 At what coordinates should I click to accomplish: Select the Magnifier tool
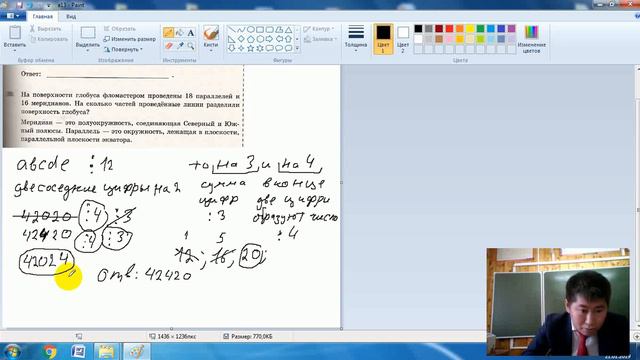[191, 46]
